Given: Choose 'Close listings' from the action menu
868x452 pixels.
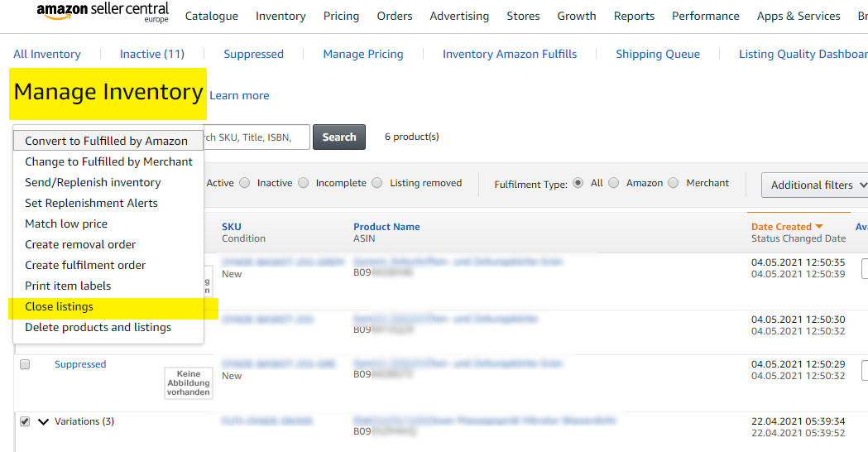Looking at the screenshot, I should click(59, 306).
